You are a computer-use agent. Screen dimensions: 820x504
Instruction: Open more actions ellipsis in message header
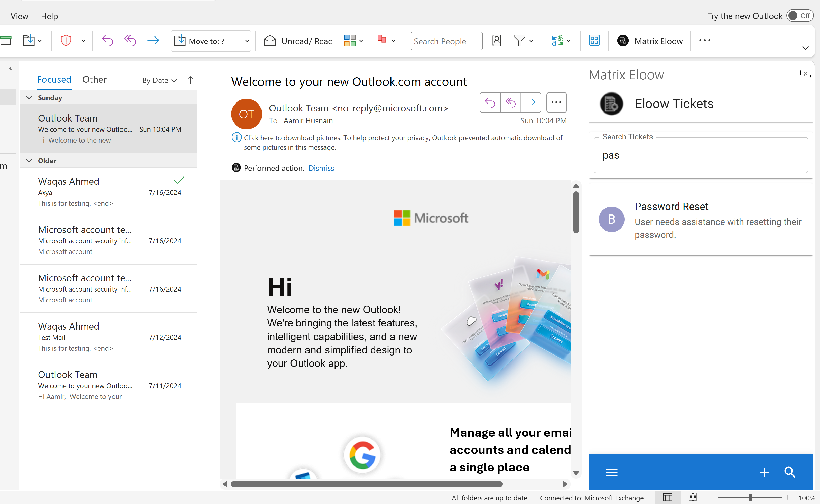coord(556,102)
